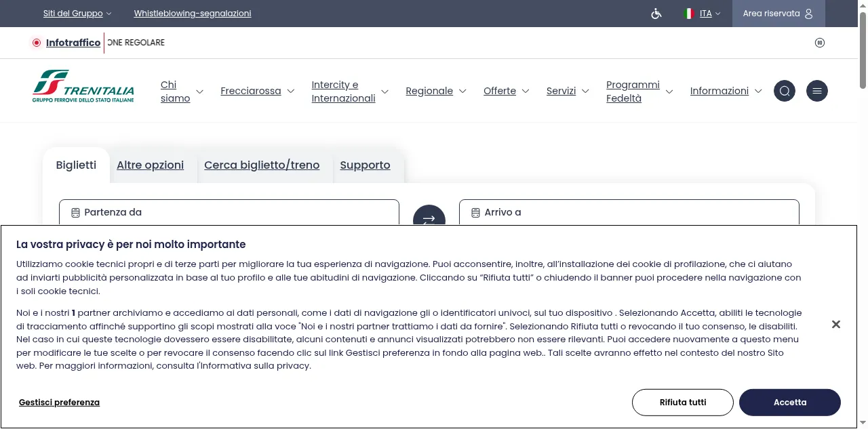The width and height of the screenshot is (868, 429).
Task: Click the Partenza da input field
Action: click(x=229, y=212)
